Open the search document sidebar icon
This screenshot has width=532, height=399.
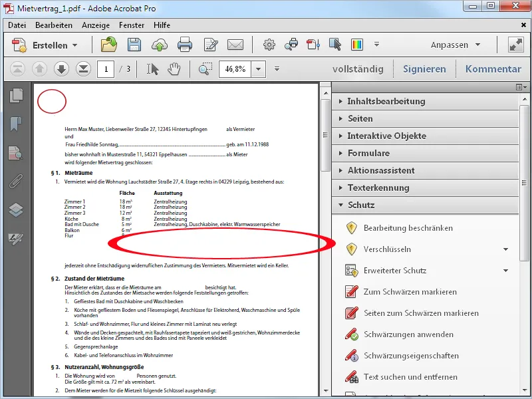15,153
